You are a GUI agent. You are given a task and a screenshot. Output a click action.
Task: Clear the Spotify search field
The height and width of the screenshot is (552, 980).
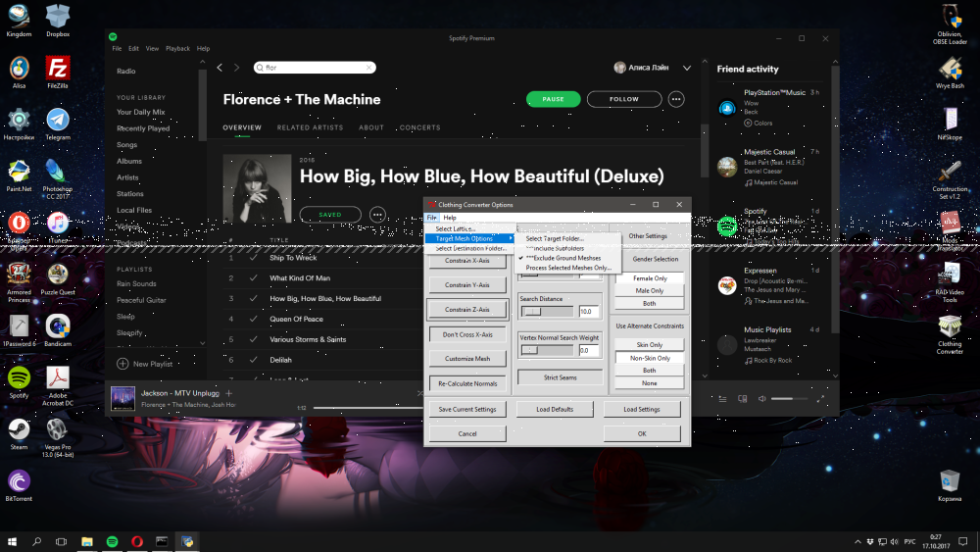click(368, 68)
